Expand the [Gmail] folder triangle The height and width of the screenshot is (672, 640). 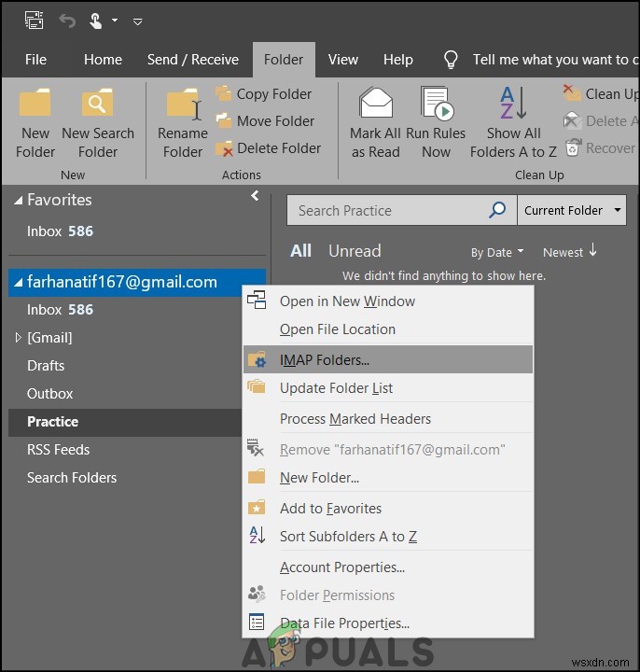[18, 338]
